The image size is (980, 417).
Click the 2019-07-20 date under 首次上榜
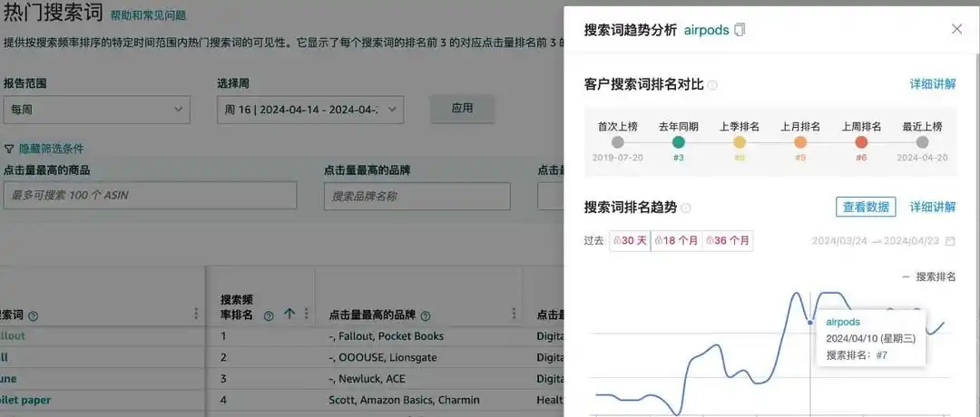(618, 158)
